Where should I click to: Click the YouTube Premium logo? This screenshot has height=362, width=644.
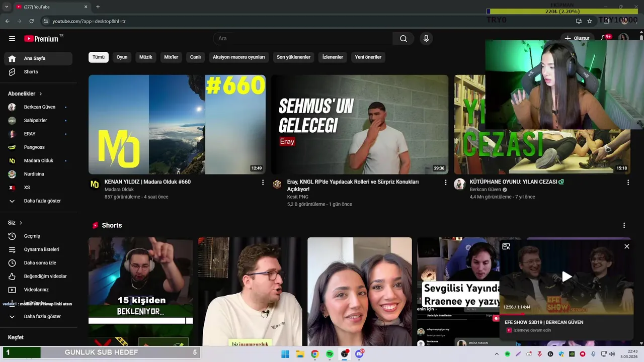click(x=41, y=39)
